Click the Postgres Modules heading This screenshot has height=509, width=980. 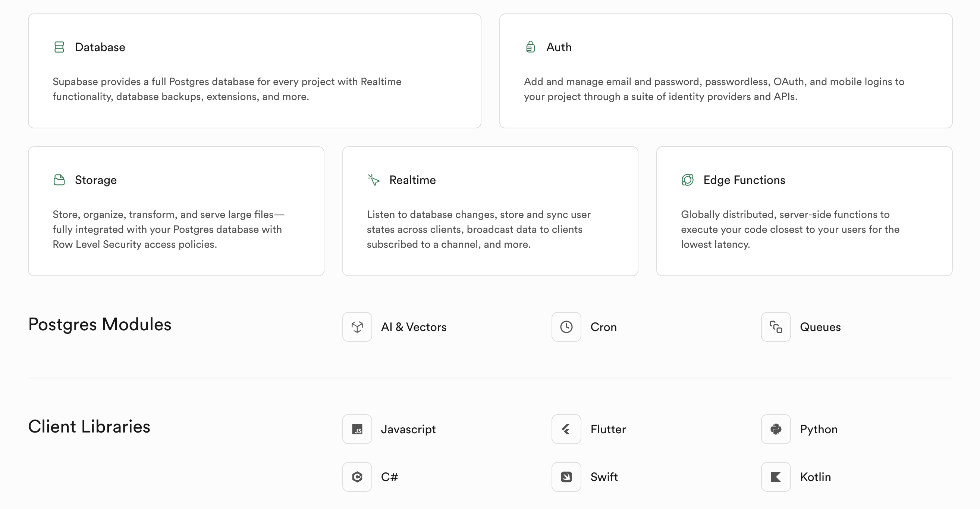[100, 324]
